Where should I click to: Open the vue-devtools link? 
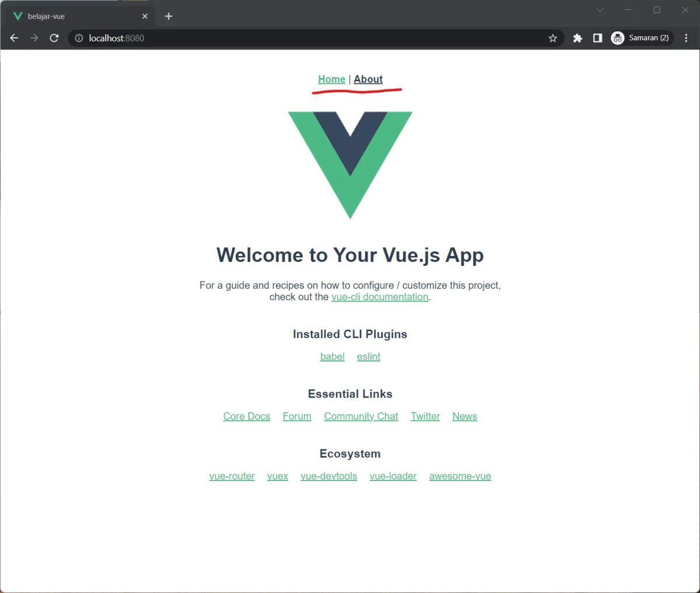pyautogui.click(x=328, y=476)
